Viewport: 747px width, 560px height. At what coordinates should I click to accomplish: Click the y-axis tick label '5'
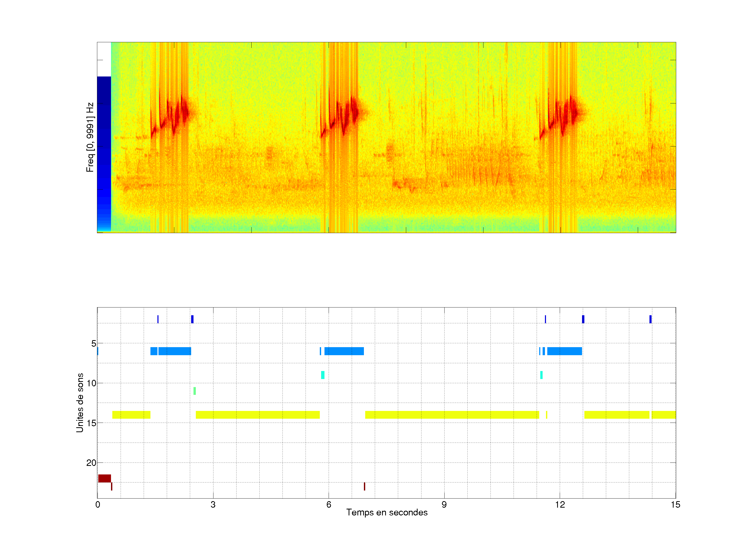[94, 343]
